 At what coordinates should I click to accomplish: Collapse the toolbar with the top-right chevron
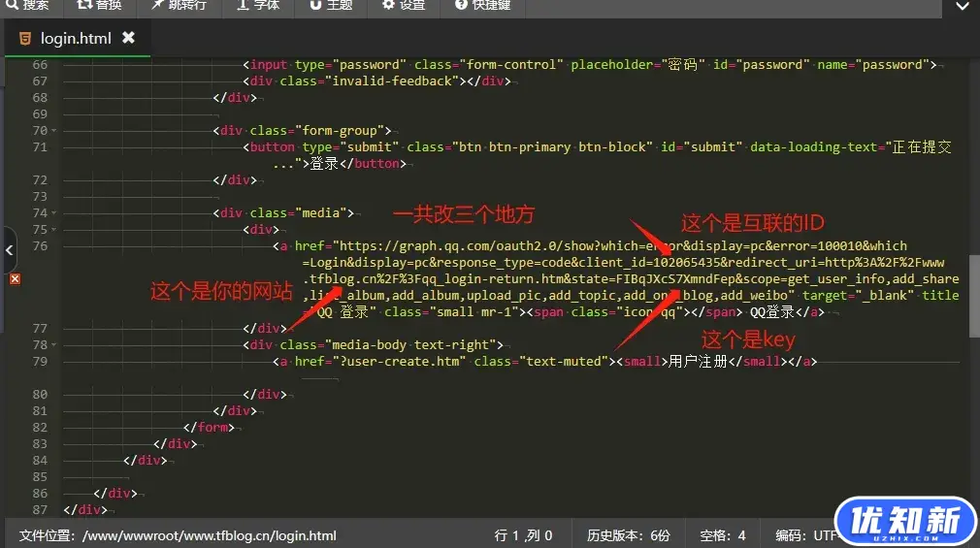tap(962, 6)
